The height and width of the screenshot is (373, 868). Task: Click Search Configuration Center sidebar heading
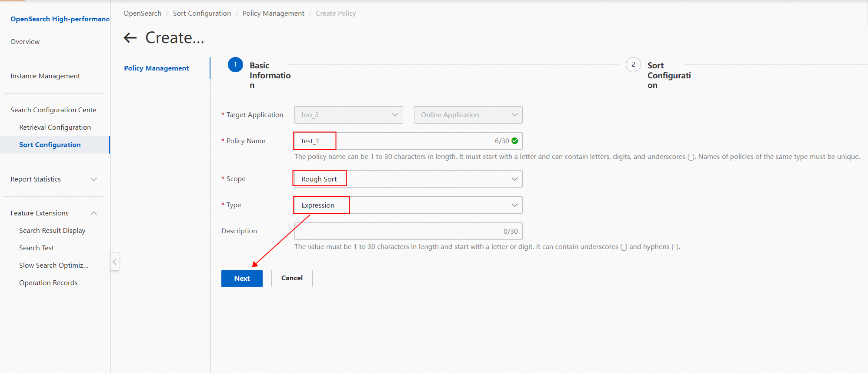[53, 110]
